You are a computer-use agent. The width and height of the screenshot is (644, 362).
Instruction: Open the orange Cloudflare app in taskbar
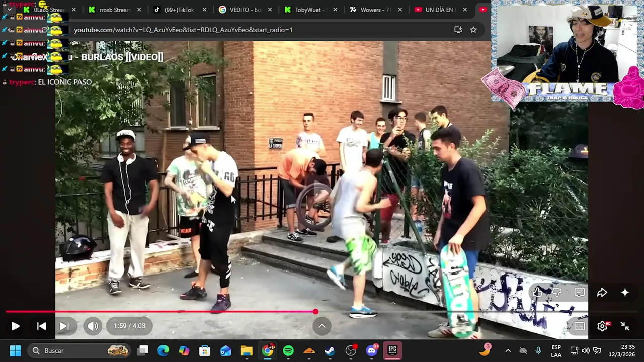click(x=309, y=350)
